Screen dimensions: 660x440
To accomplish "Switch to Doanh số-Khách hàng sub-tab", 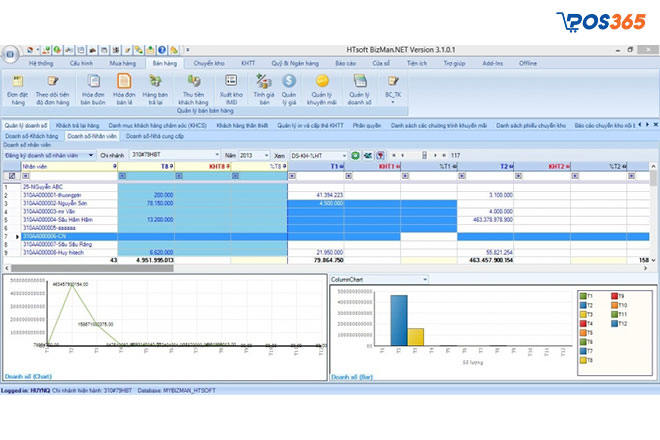I will 31,135.
